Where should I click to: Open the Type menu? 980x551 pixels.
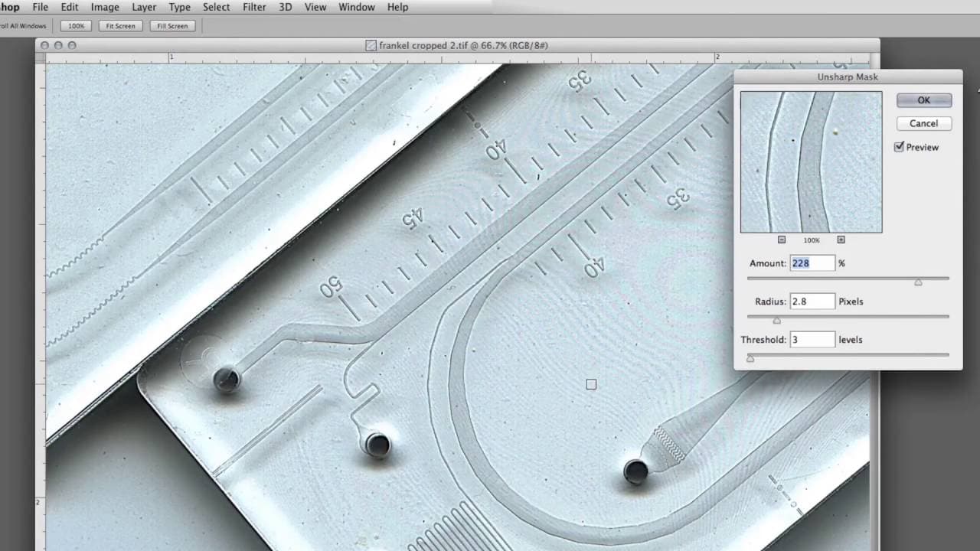tap(179, 7)
